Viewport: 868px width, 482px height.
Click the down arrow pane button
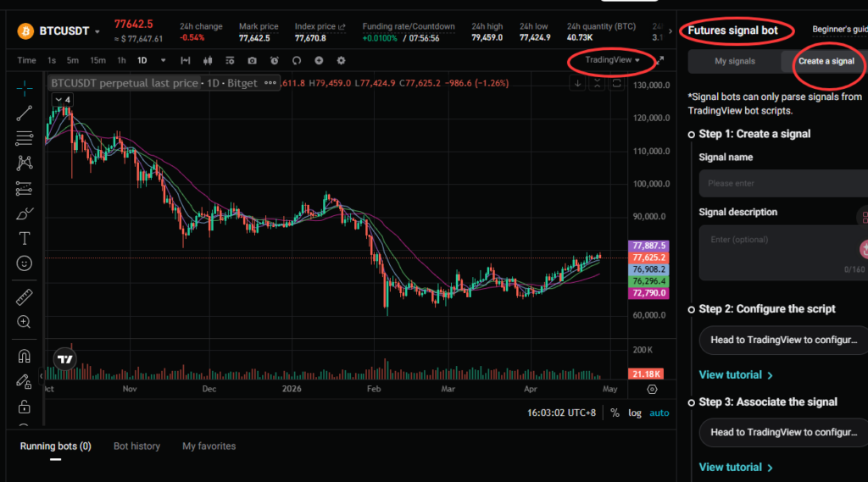(x=577, y=84)
